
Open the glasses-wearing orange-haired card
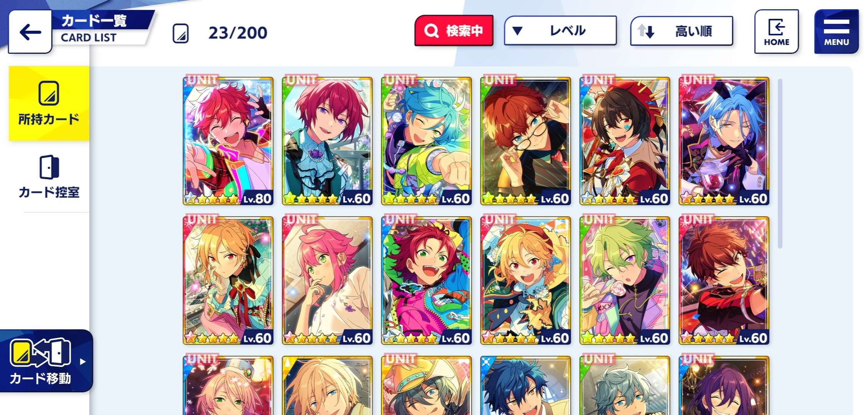pyautogui.click(x=525, y=141)
